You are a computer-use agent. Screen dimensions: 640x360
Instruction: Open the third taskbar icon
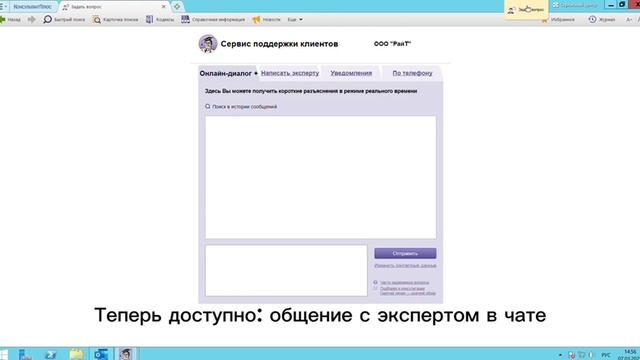pyautogui.click(x=51, y=354)
